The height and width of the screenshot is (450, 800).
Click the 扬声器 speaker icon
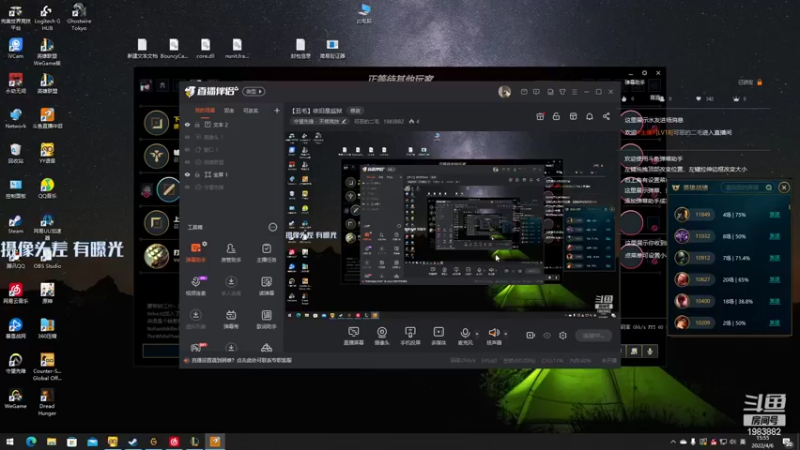pyautogui.click(x=493, y=333)
